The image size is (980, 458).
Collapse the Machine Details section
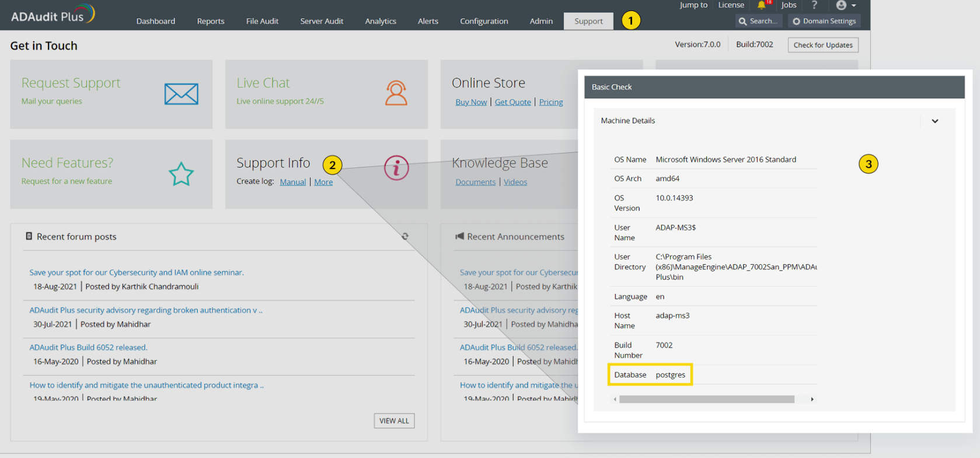tap(934, 121)
